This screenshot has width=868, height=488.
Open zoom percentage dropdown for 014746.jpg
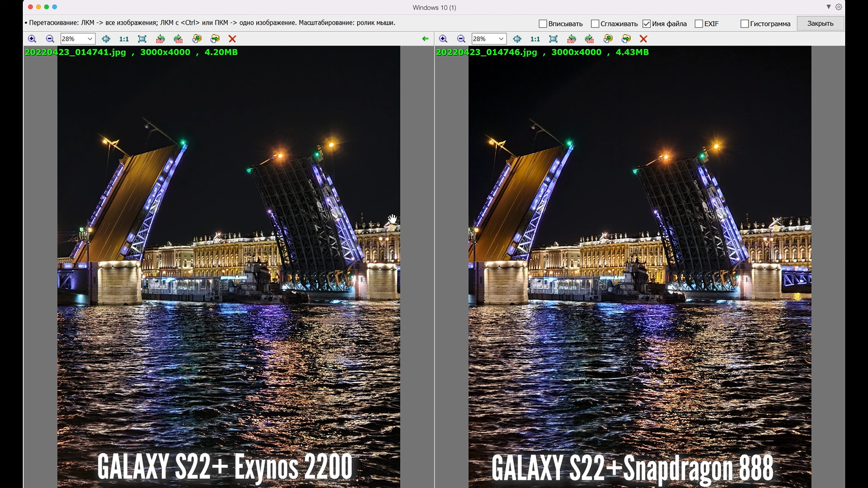pos(501,39)
